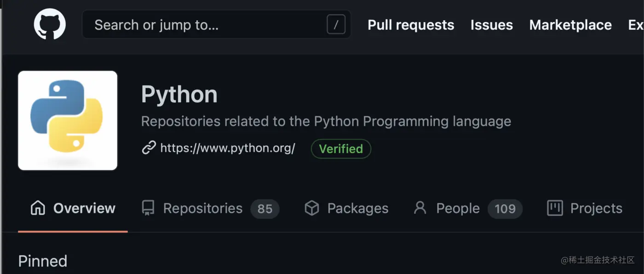This screenshot has height=274, width=644.
Task: Click the GitHub Octocat logo
Action: click(x=50, y=24)
